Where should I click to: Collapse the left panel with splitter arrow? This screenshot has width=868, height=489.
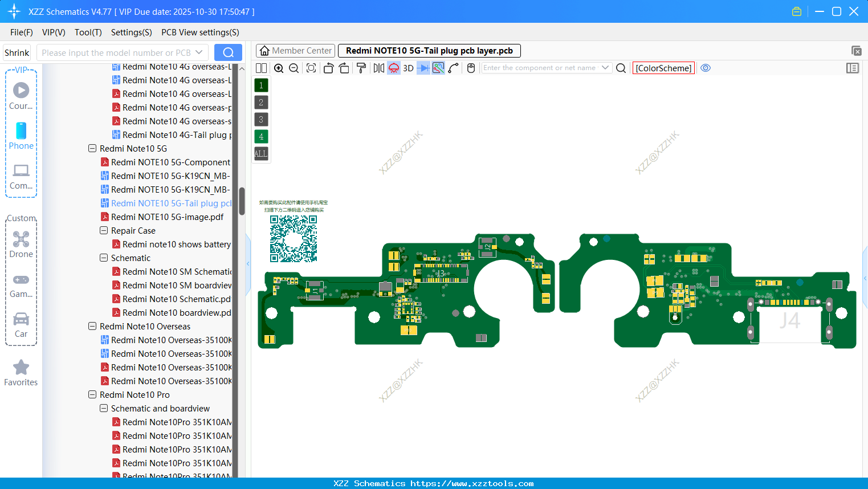point(248,264)
